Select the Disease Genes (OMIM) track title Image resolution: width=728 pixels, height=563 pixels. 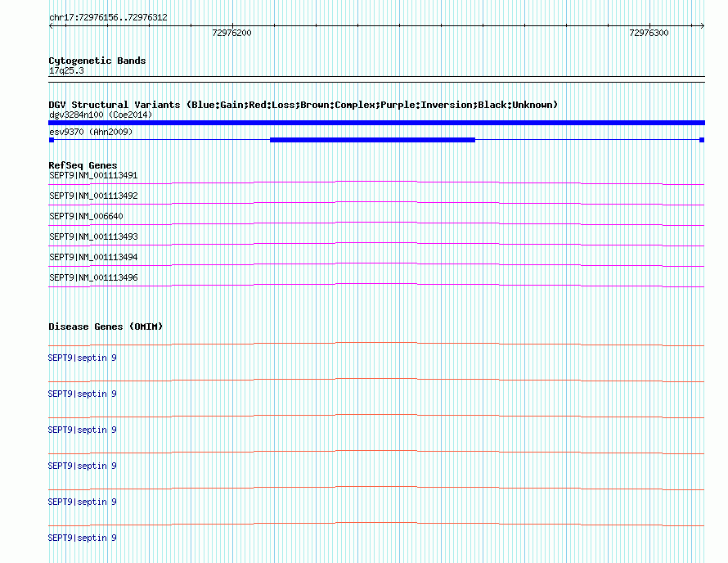tap(106, 327)
